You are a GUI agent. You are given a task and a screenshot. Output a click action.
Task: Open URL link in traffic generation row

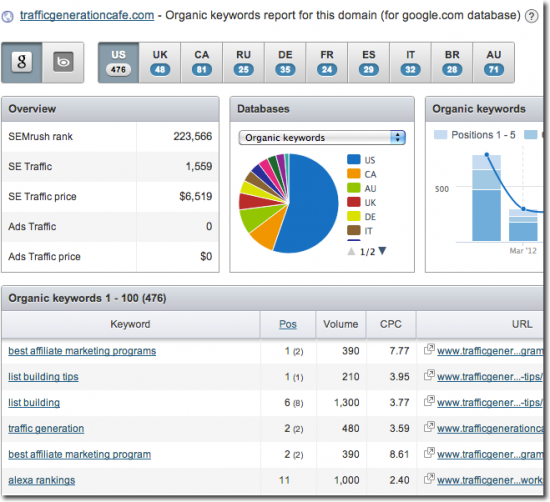pos(490,428)
